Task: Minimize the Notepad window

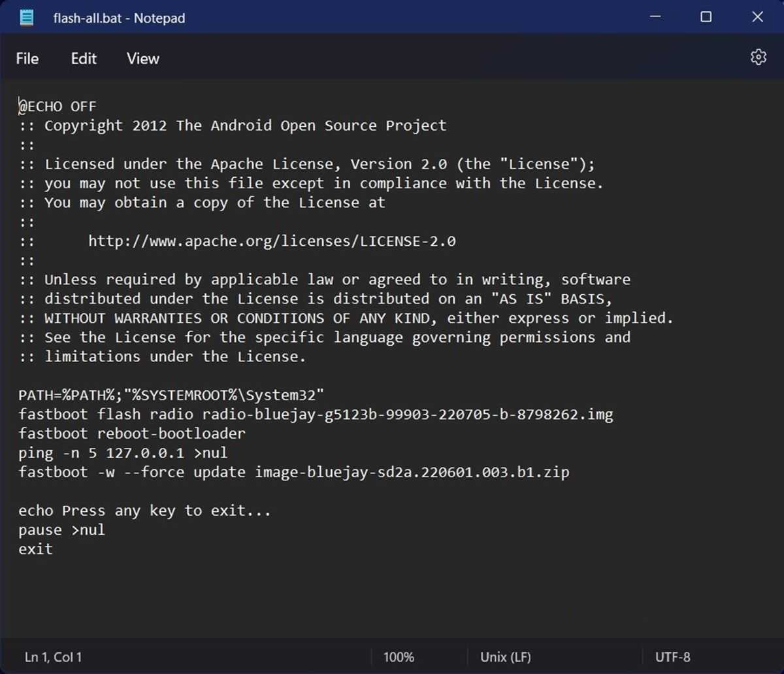Action: click(654, 18)
